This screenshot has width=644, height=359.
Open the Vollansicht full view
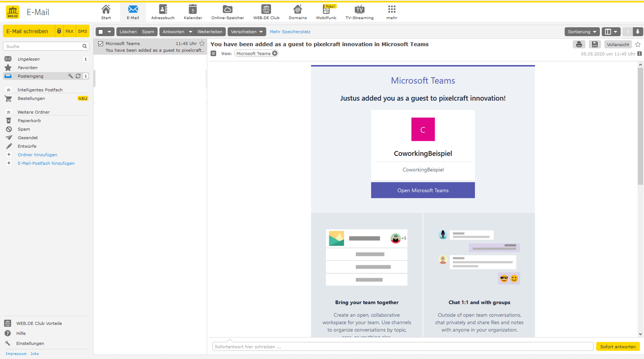pyautogui.click(x=618, y=44)
